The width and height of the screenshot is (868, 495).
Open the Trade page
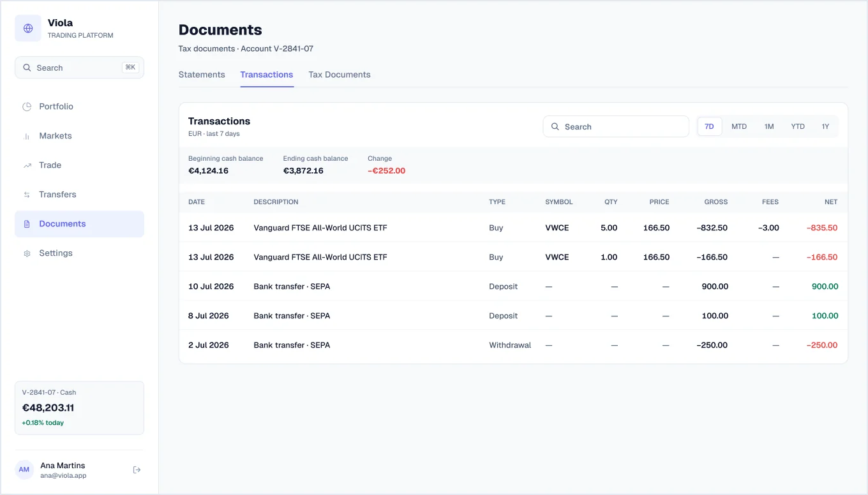[79, 165]
